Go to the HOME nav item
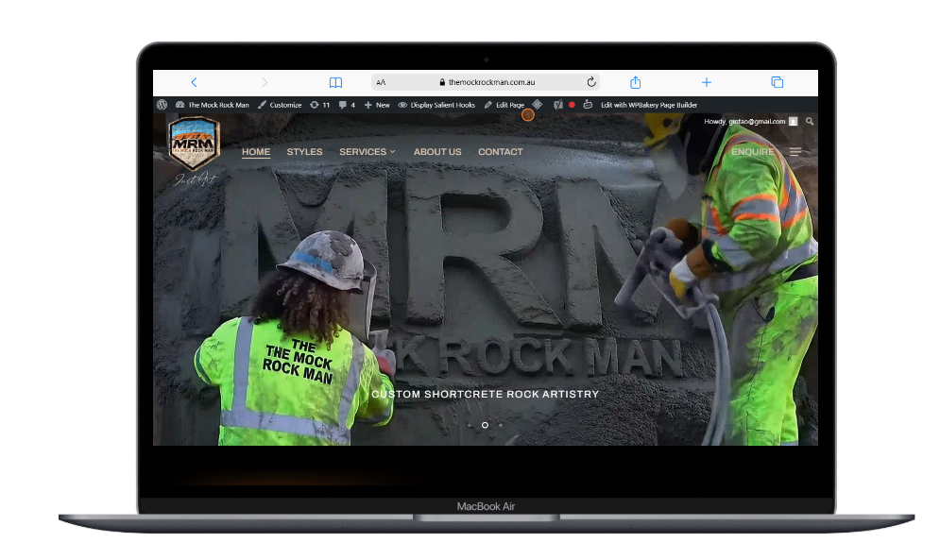This screenshot has height=560, width=940. 256,152
